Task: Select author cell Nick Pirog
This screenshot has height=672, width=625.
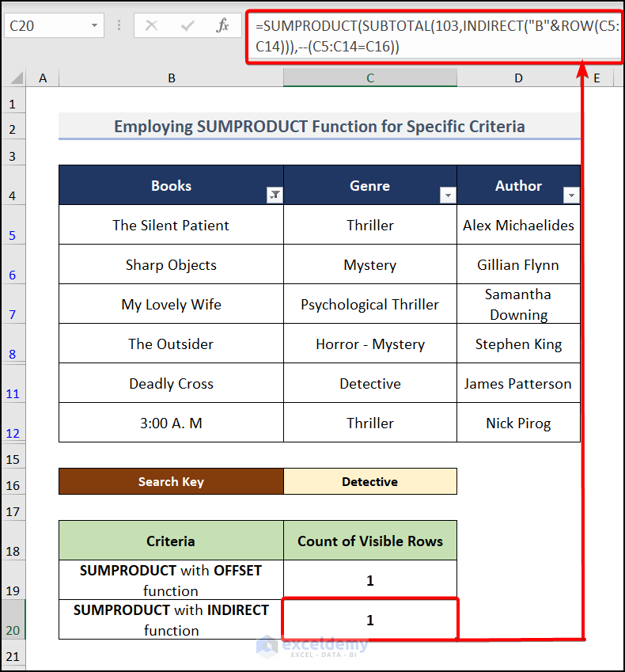Action: click(x=518, y=423)
